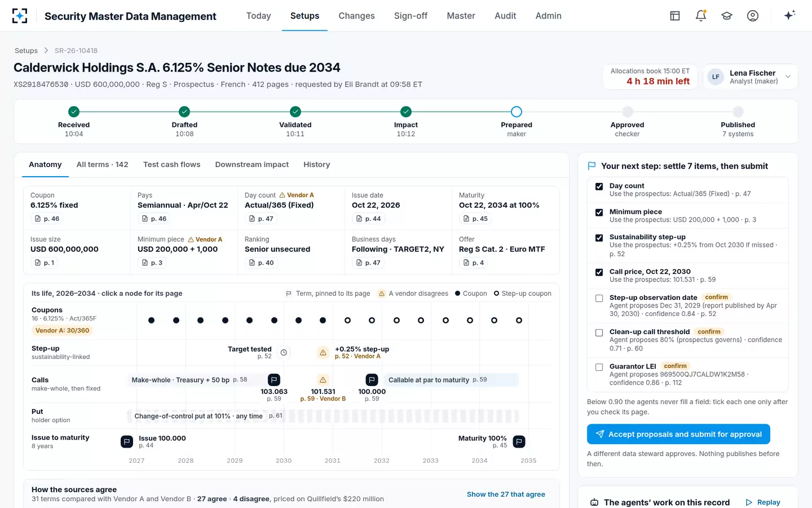This screenshot has height=508, width=812.
Task: Uncheck the Day count item
Action: (599, 186)
